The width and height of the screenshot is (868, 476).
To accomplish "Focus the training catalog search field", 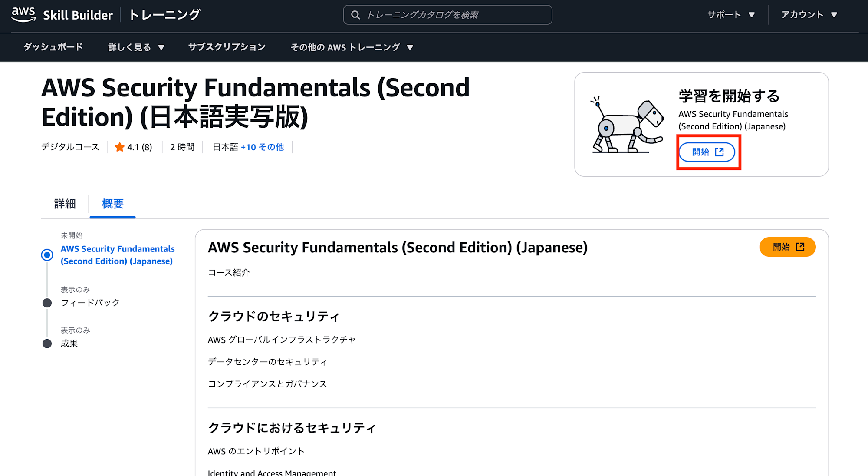I will pos(447,15).
